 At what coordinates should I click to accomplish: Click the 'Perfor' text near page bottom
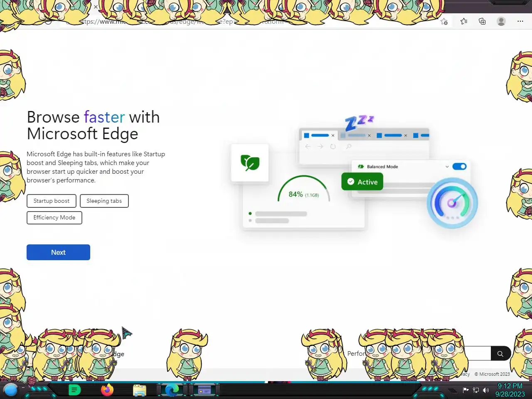pyautogui.click(x=356, y=353)
